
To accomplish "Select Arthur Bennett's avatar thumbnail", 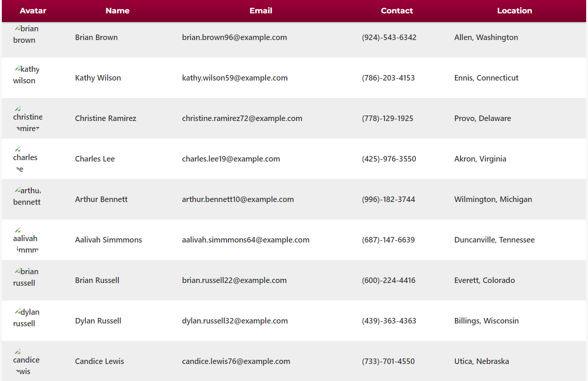I will point(27,196).
